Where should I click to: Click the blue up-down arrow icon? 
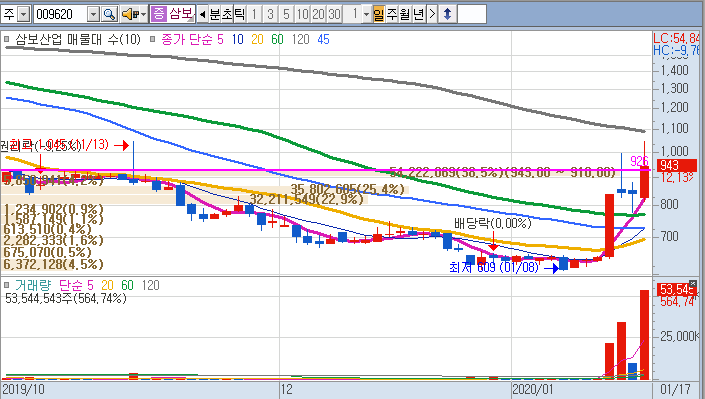point(447,14)
